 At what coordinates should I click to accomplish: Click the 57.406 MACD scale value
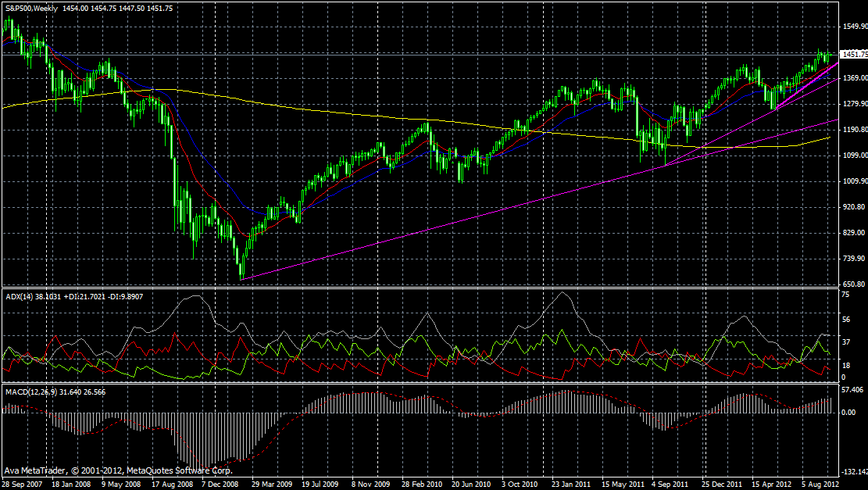(852, 389)
